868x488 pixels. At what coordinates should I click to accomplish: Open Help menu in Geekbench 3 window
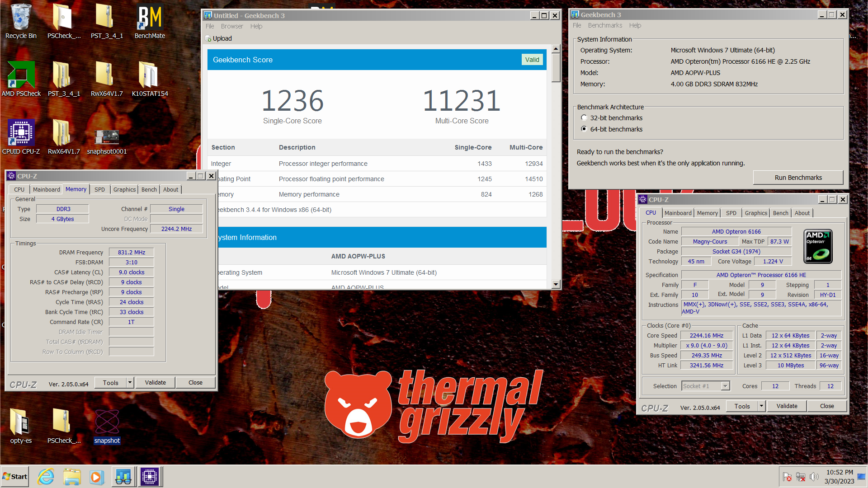(635, 25)
